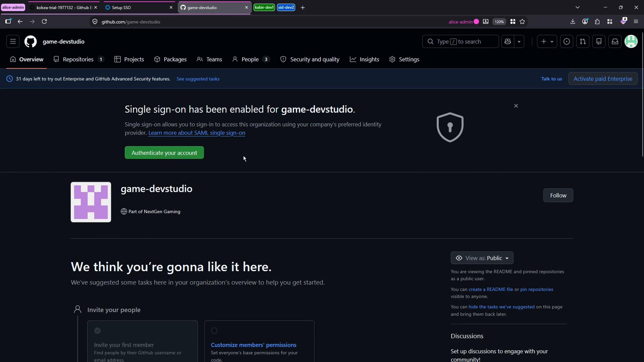The image size is (644, 362).
Task: Open the issues icon in header
Action: pyautogui.click(x=567, y=42)
